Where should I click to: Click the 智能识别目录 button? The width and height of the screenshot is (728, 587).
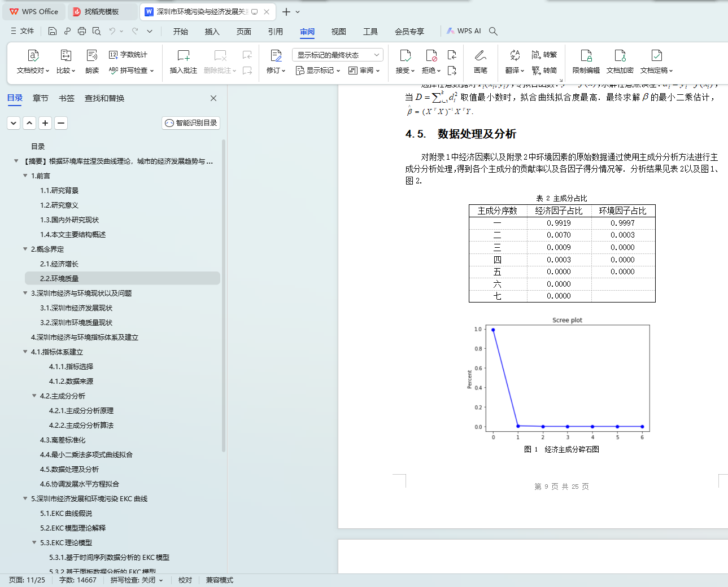point(191,123)
